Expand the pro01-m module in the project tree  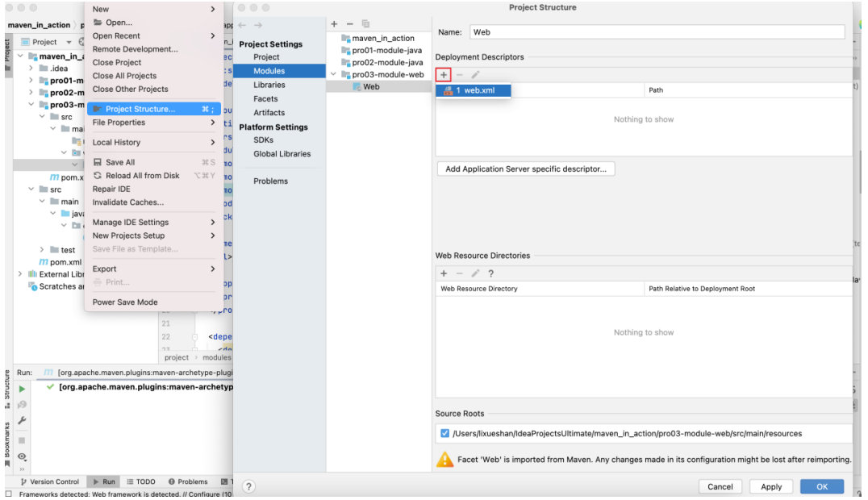click(31, 81)
